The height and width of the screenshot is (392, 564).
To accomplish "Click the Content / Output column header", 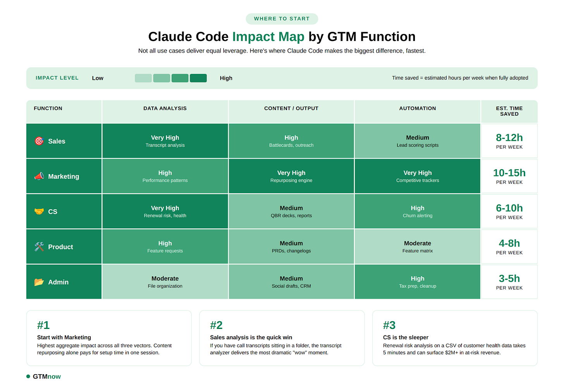I will 291,108.
